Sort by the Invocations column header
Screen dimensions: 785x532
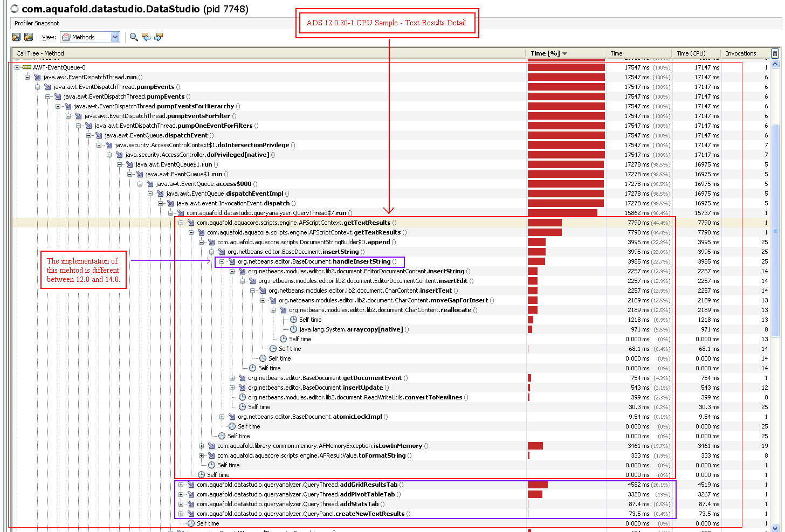(x=745, y=53)
